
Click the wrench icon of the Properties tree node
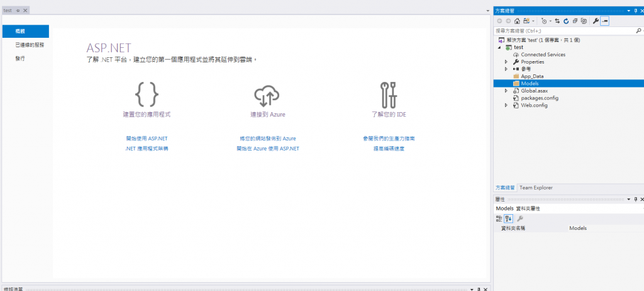(516, 62)
